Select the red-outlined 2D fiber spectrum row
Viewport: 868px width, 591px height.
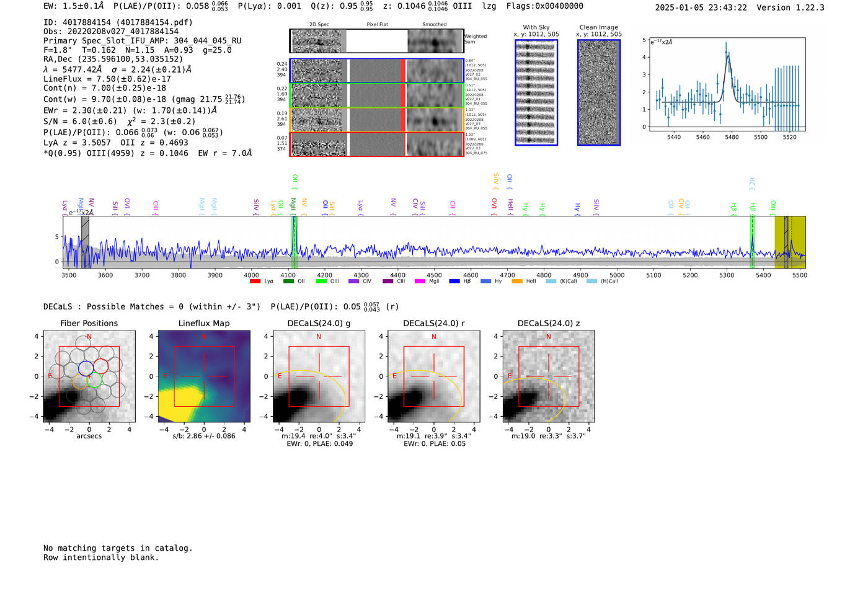click(x=376, y=144)
